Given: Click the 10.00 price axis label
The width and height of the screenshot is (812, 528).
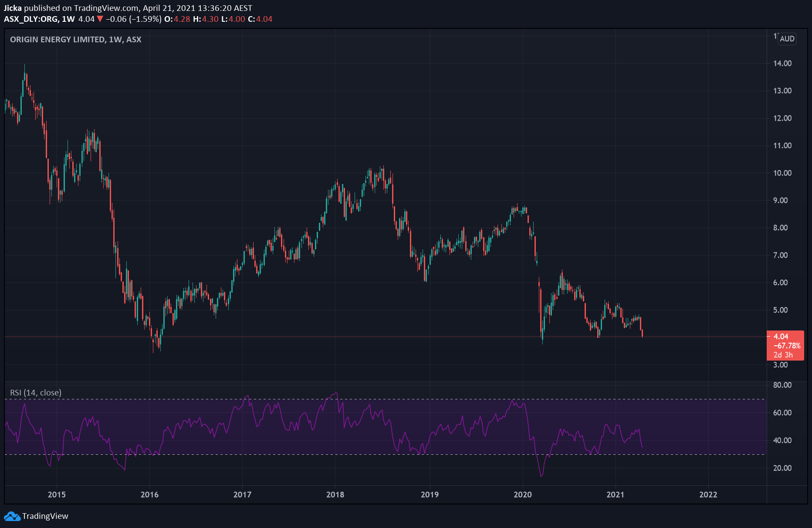Looking at the screenshot, I should pos(782,173).
